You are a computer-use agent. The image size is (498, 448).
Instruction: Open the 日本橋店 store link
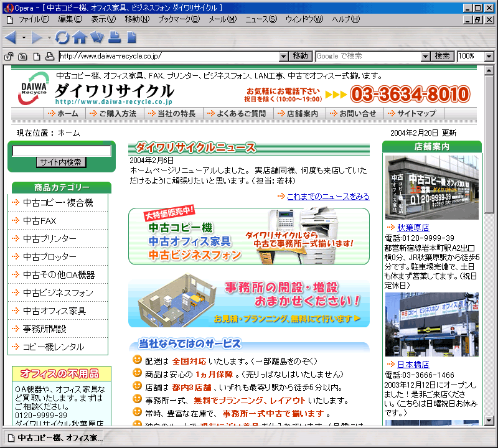[x=413, y=365]
